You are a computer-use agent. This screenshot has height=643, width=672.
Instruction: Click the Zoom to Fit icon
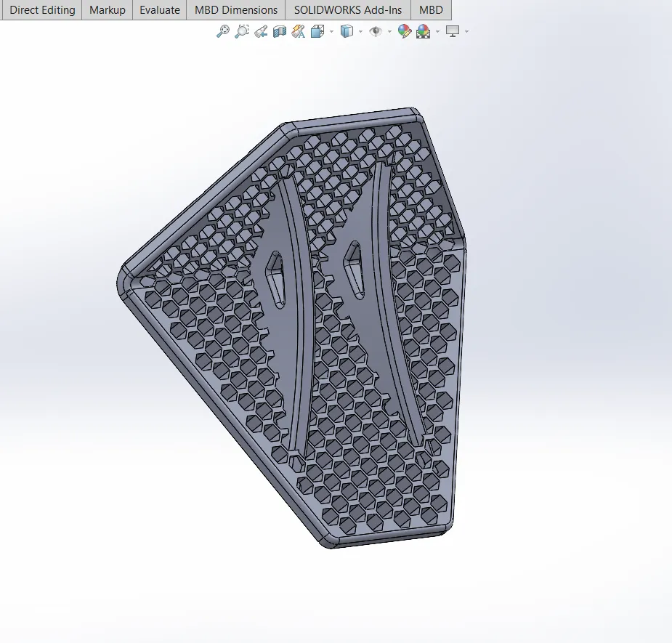coord(223,31)
